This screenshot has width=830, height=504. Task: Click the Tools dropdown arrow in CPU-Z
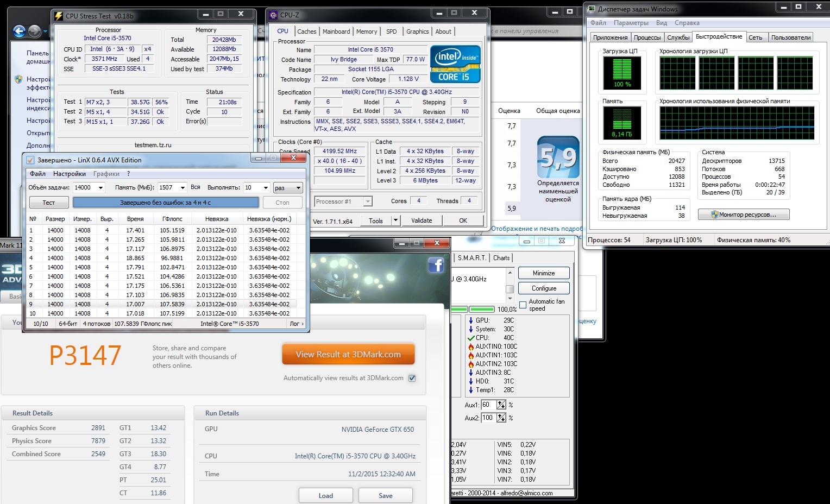point(395,220)
